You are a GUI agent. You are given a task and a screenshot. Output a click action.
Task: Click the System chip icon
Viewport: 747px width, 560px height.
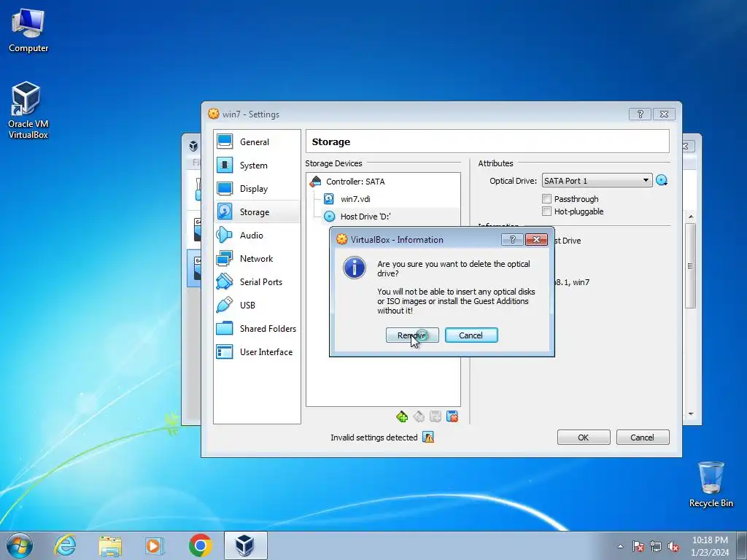pyautogui.click(x=225, y=165)
